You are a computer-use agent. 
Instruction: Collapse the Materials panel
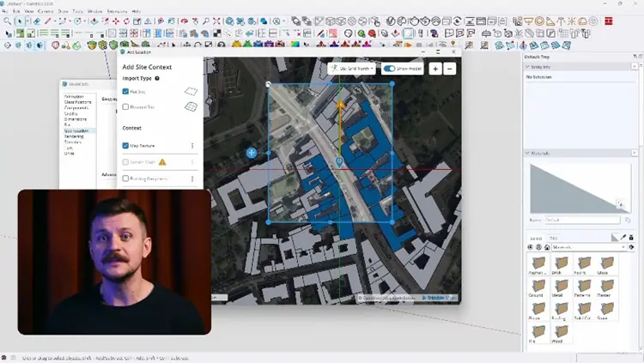(x=527, y=153)
